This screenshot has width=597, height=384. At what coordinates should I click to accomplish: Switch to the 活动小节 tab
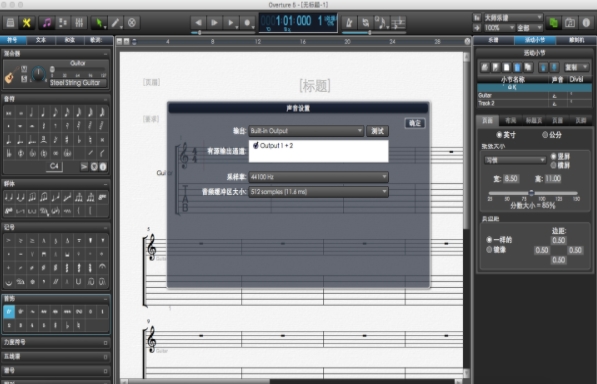tap(535, 40)
